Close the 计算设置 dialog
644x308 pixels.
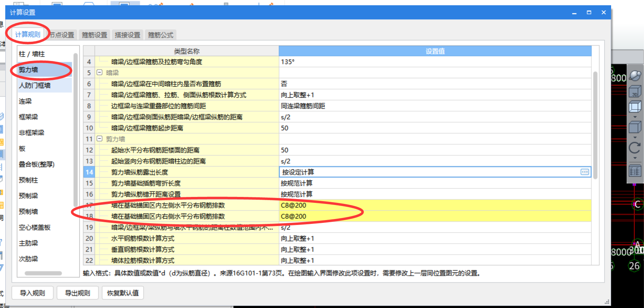coord(604,12)
